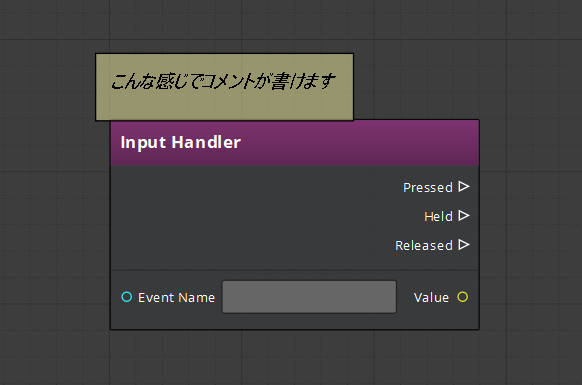Click the Value label text

coord(431,297)
